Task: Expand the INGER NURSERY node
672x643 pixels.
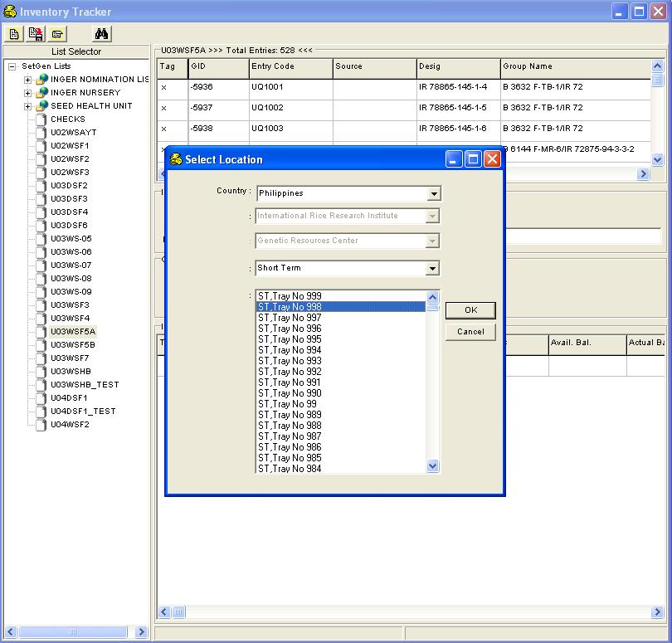Action: point(28,93)
